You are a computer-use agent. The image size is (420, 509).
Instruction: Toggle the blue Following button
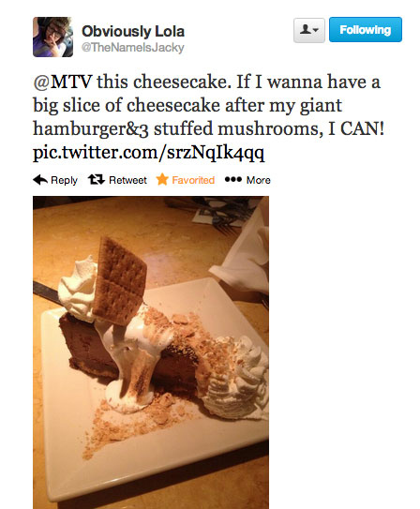tap(366, 30)
